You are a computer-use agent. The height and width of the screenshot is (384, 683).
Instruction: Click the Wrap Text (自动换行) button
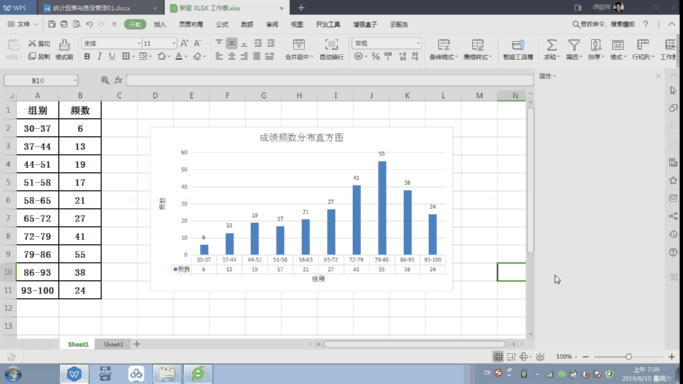[x=331, y=49]
